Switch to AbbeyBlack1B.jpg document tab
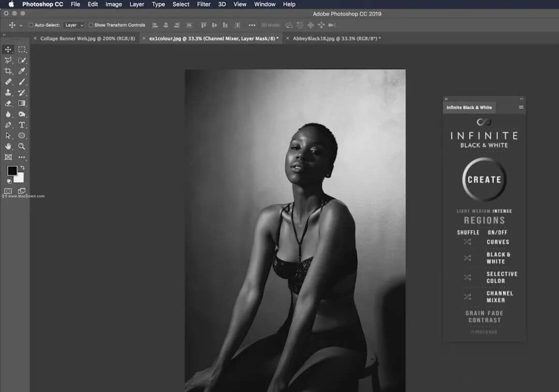Image resolution: width=559 pixels, height=392 pixels. pyautogui.click(x=336, y=38)
